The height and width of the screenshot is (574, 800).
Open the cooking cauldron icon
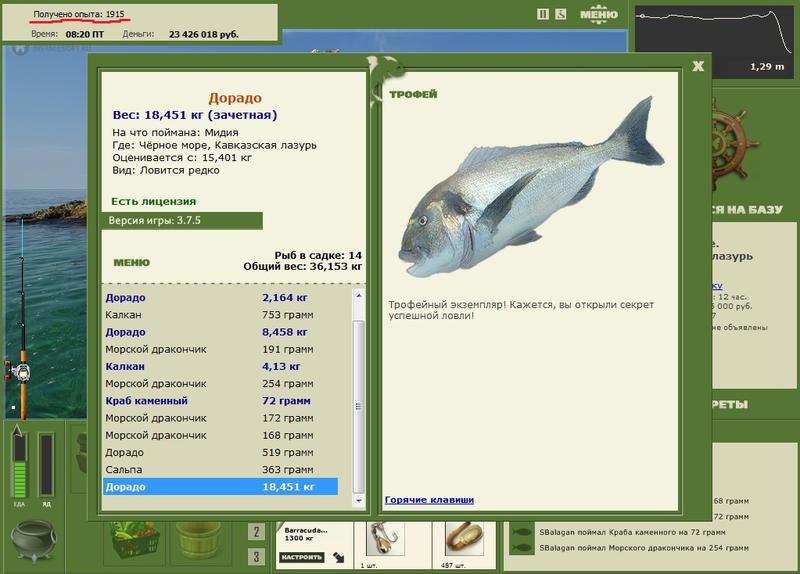[33, 540]
